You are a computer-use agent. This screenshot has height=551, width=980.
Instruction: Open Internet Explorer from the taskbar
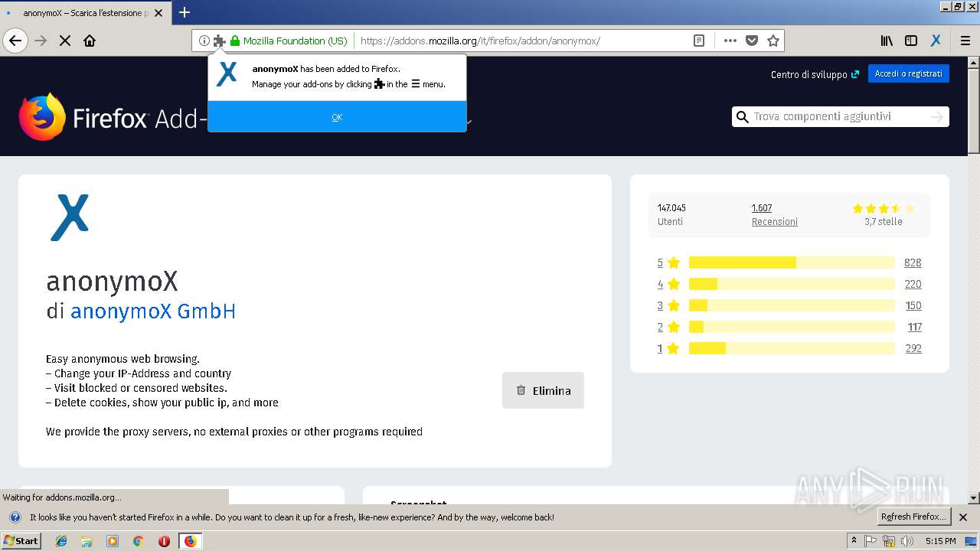(61, 541)
